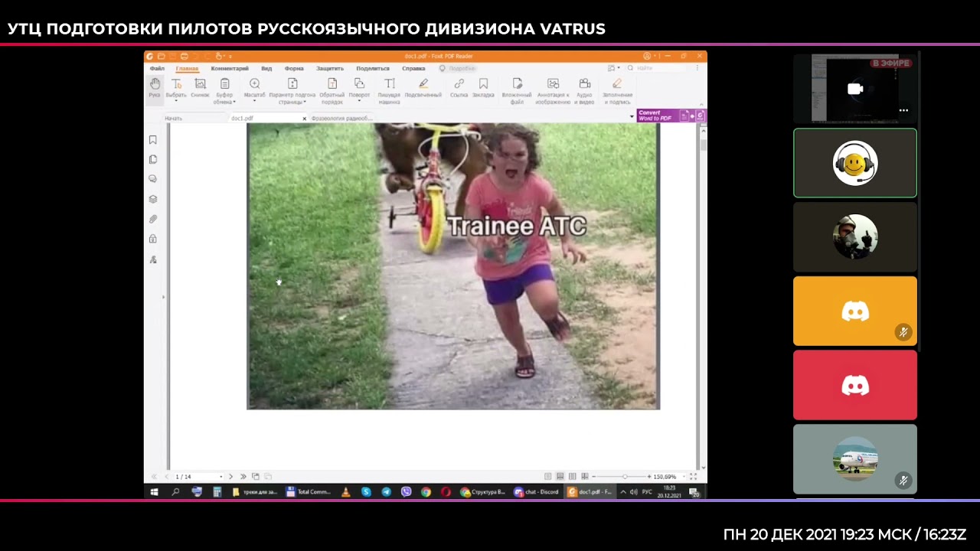This screenshot has height=551, width=980.
Task: Adjust the zoom slider in status bar
Action: tap(624, 477)
